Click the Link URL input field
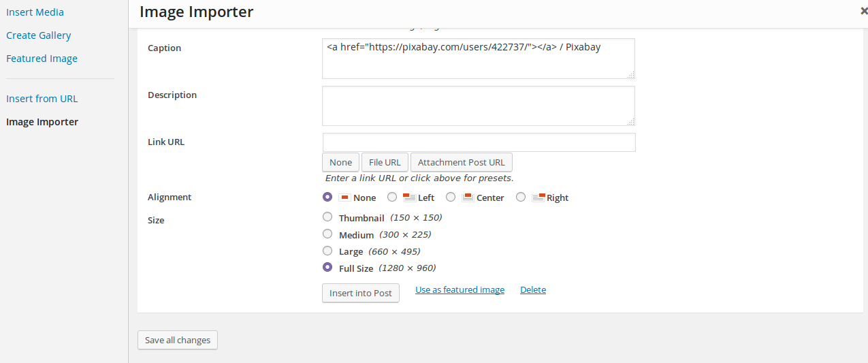 (479, 142)
